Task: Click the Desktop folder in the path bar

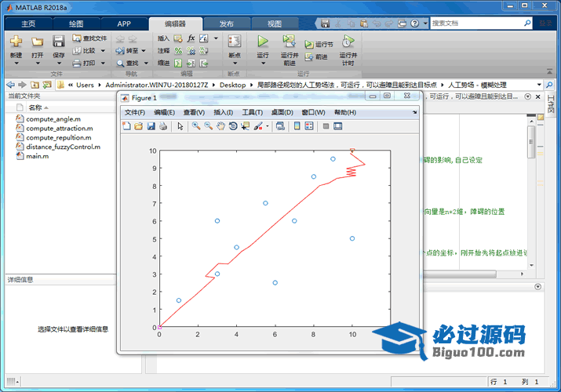Action: [x=232, y=85]
